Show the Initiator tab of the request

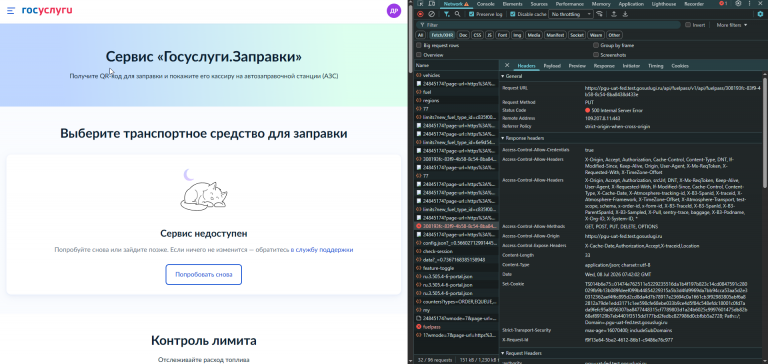(631, 66)
